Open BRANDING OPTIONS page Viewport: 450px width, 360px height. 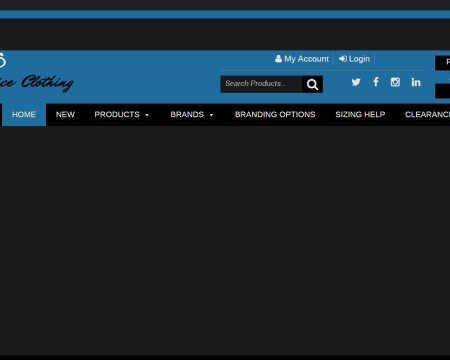coord(275,115)
